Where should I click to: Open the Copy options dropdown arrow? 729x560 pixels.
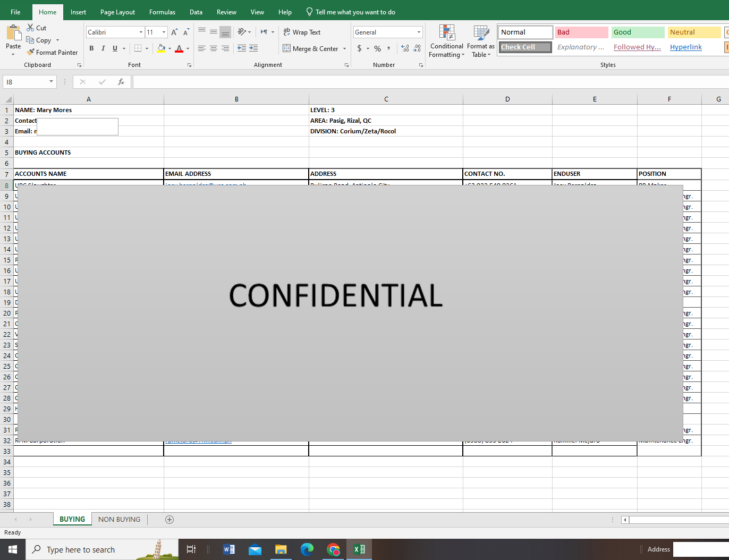coord(57,40)
